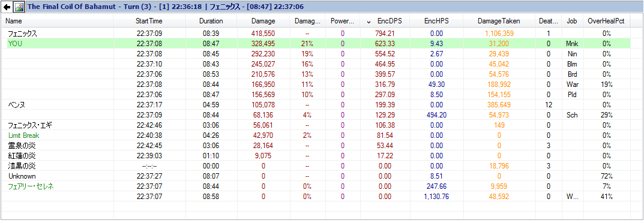Click duration 04:59
644x223 pixels.
pos(211,105)
